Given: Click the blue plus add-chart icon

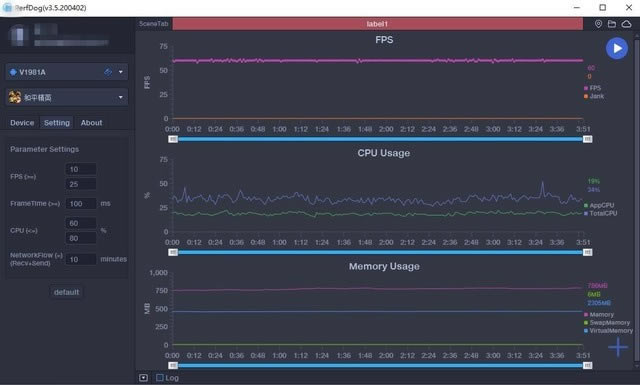Looking at the screenshot, I should click(618, 347).
